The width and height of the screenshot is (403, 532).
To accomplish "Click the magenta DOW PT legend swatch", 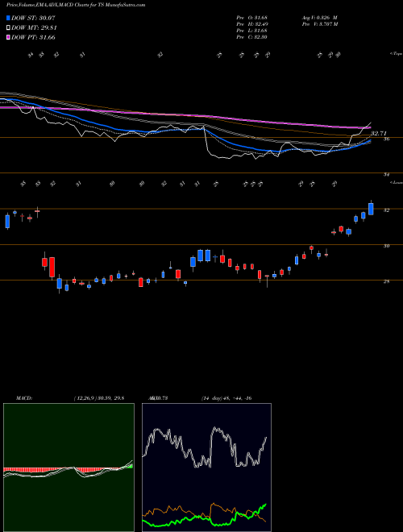I will click(x=8, y=37).
